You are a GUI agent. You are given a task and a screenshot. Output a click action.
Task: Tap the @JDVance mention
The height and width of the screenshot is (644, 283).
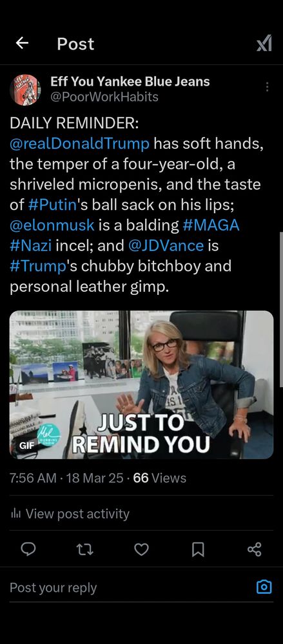coord(166,246)
